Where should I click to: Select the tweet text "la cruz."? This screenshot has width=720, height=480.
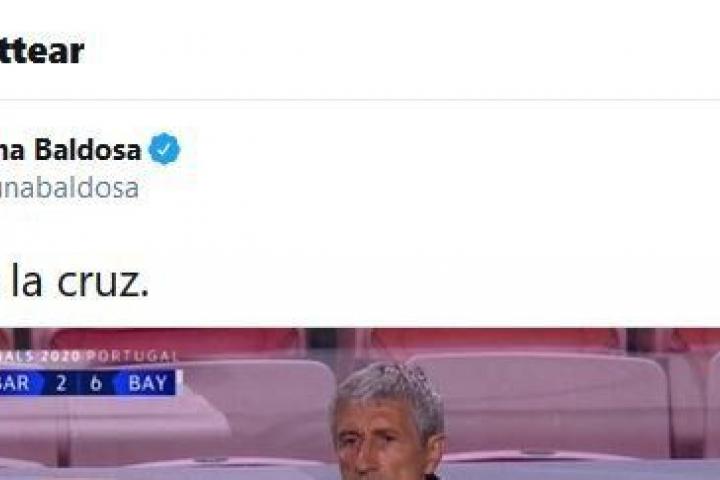coord(79,281)
